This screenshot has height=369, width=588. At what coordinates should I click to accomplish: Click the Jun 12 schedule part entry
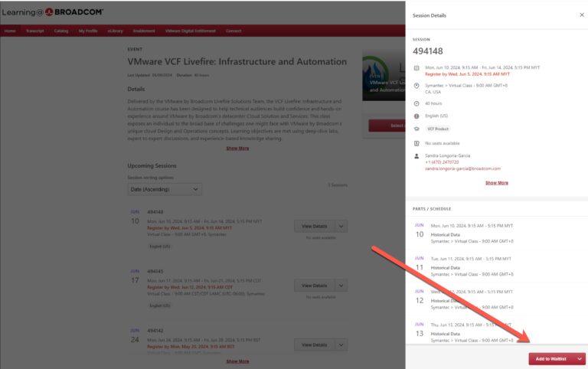tap(496, 299)
